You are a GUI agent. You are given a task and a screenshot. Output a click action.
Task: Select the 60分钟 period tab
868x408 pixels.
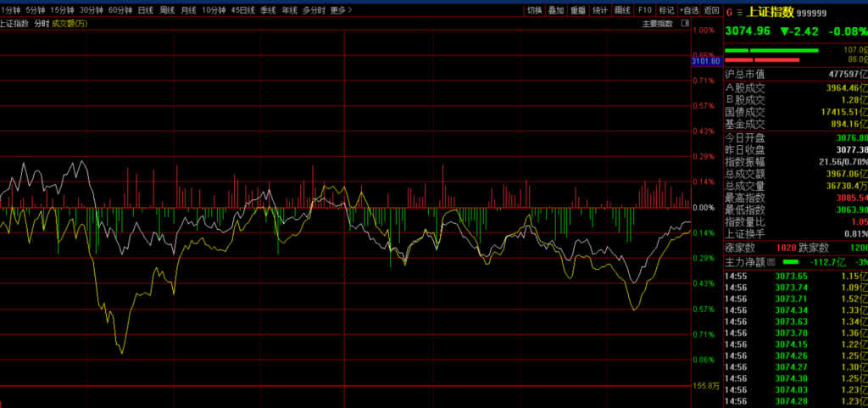(x=121, y=10)
